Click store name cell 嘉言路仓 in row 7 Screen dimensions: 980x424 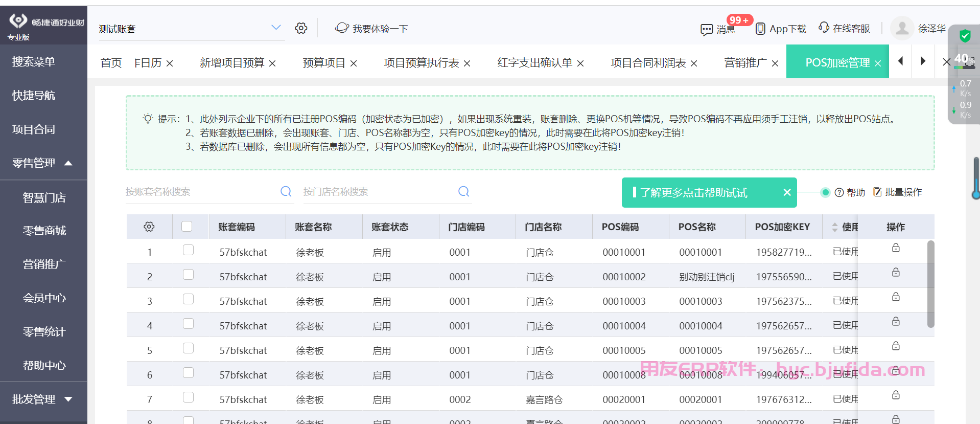(x=544, y=399)
